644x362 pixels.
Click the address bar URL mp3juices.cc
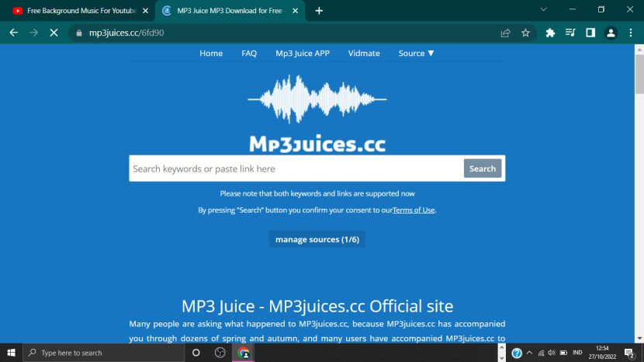126,33
